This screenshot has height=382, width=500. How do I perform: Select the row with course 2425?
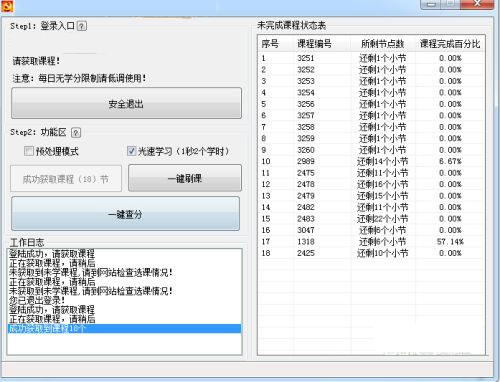click(371, 253)
